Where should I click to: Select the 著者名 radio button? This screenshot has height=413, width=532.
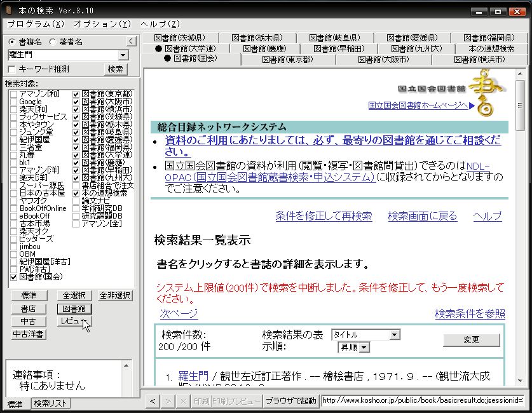pyautogui.click(x=53, y=42)
